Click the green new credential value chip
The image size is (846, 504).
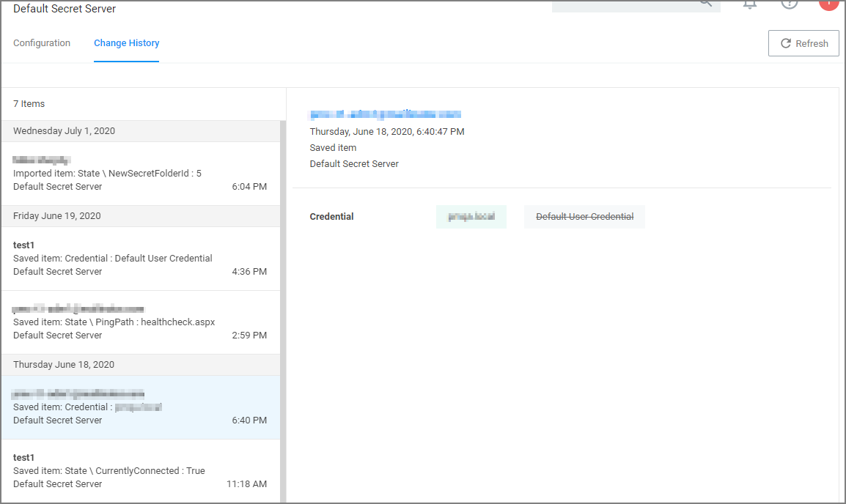click(x=471, y=217)
